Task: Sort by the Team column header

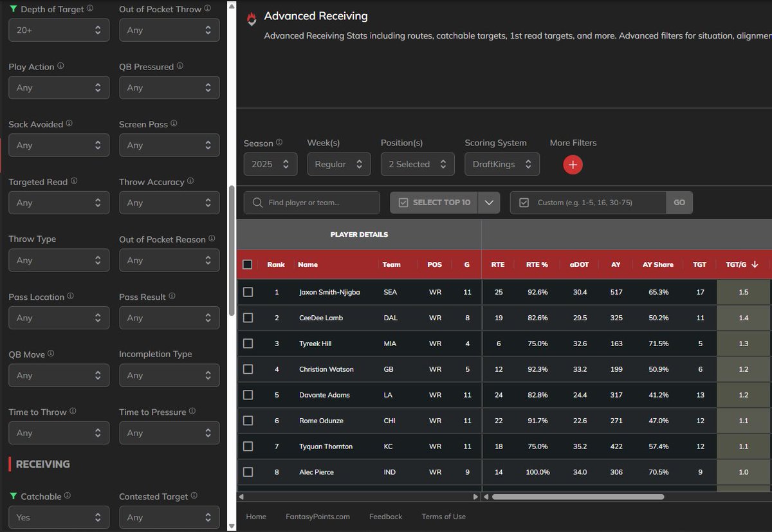Action: tap(391, 264)
